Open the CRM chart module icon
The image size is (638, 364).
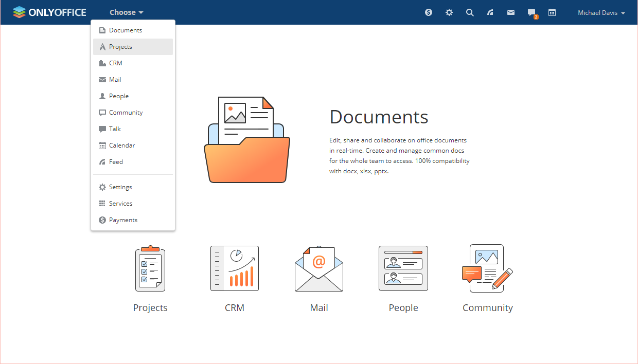pos(235,268)
